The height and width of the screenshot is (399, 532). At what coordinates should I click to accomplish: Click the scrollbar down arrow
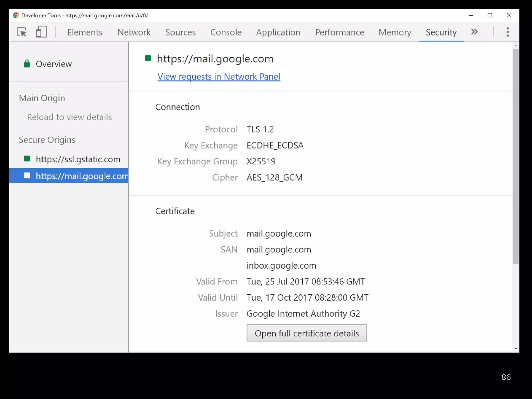[516, 349]
